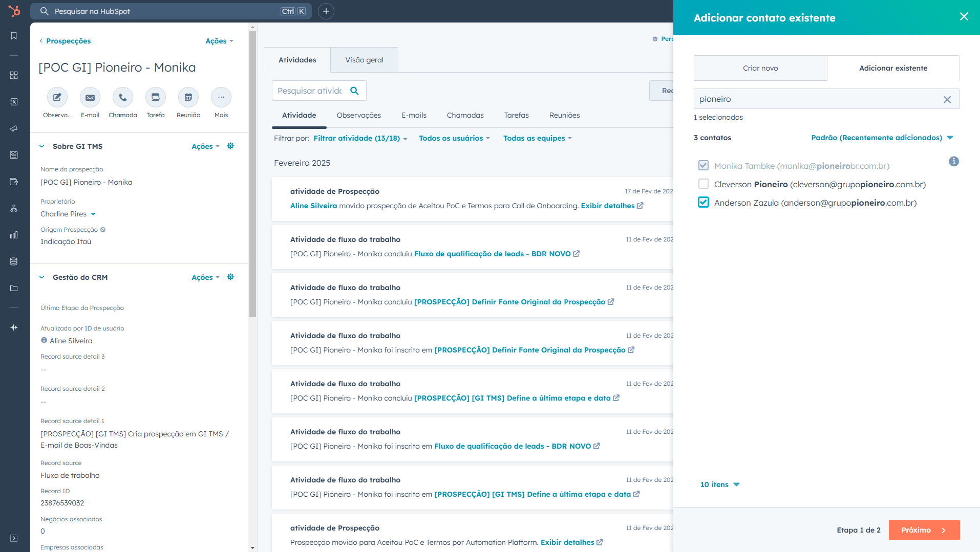The image size is (980, 552).
Task: Close the Adicionar contato existente panel
Action: 964,16
